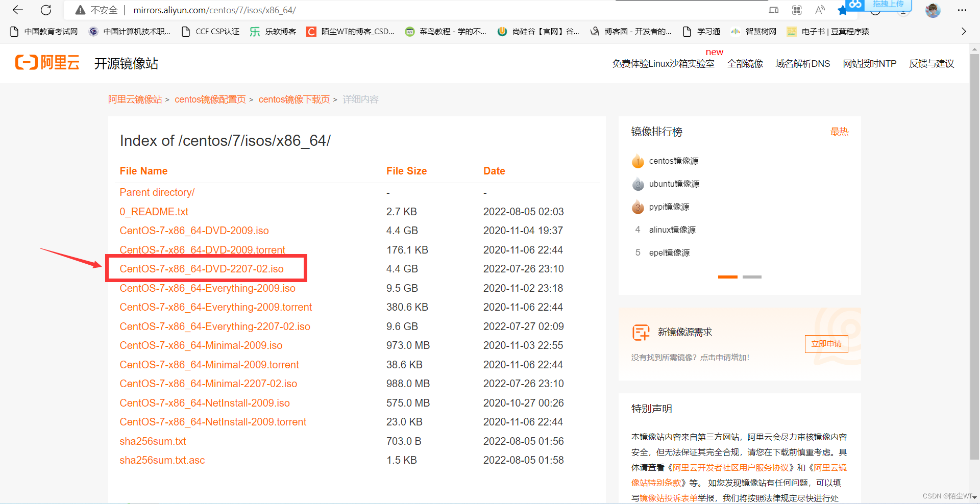Go to centos镜像下载页 breadcrumb
The image size is (980, 504).
[294, 99]
